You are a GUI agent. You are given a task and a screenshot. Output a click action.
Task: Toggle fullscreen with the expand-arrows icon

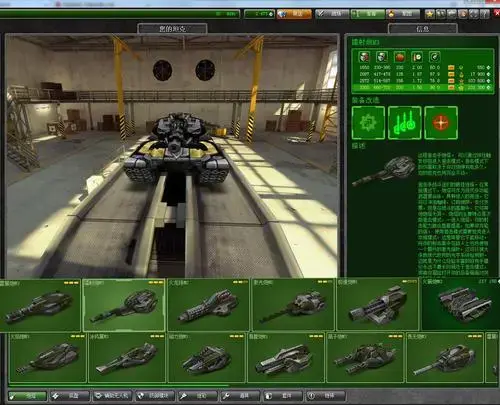474,14
